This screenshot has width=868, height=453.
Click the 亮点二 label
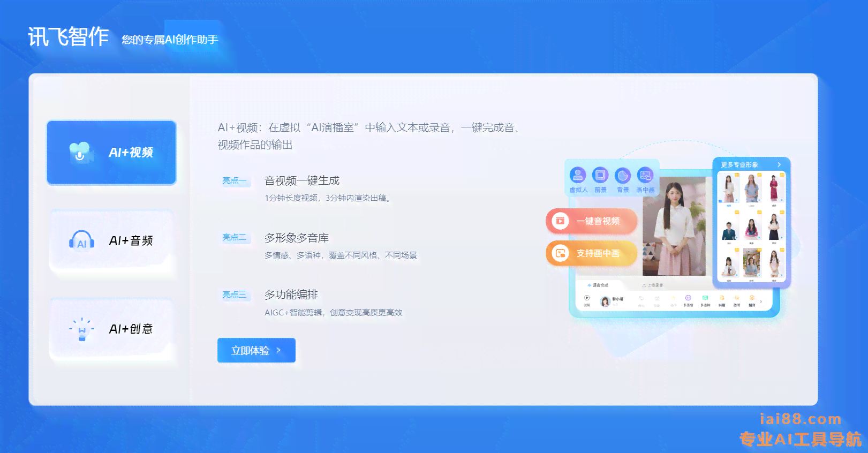click(235, 237)
